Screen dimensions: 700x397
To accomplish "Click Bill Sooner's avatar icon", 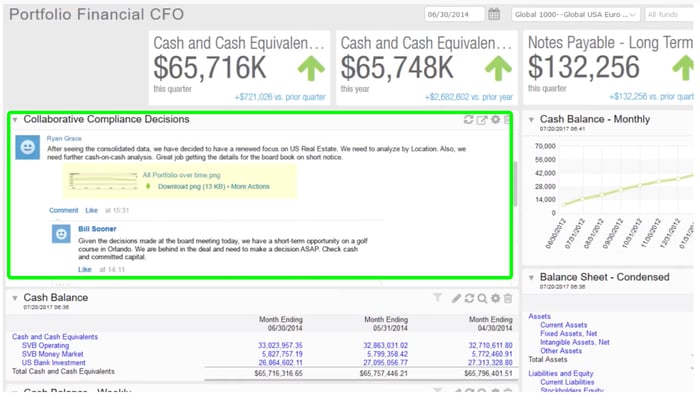I will click(x=61, y=234).
